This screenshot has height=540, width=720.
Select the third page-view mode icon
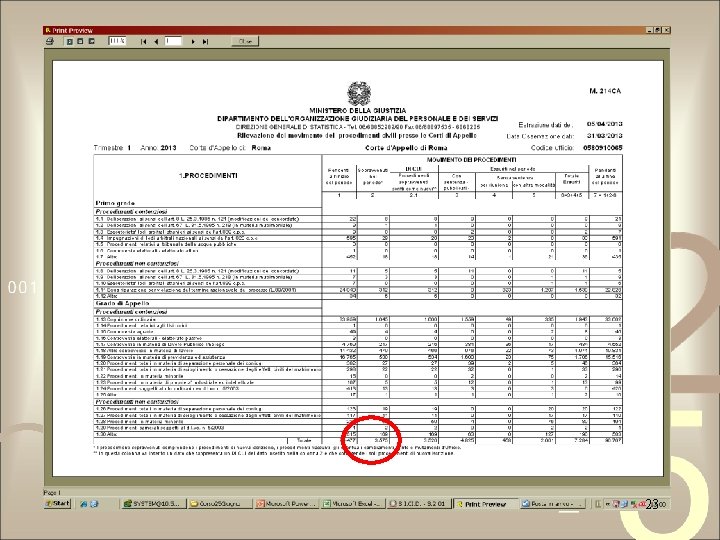click(x=91, y=41)
